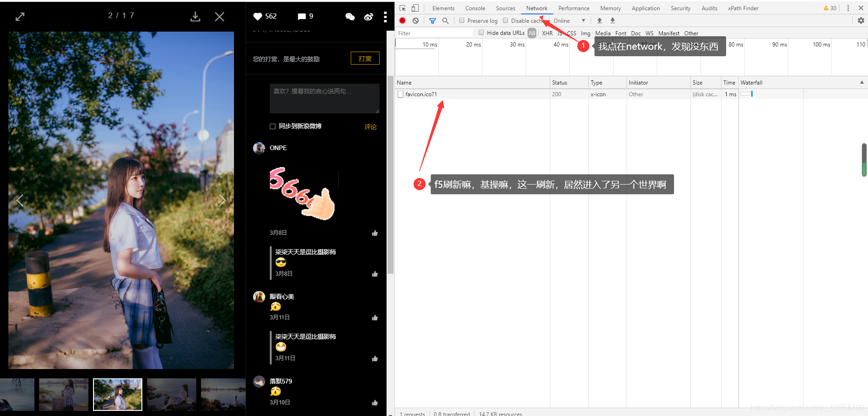The width and height of the screenshot is (868, 416).
Task: Open 眼看心美 user avatar
Action: pos(259,297)
